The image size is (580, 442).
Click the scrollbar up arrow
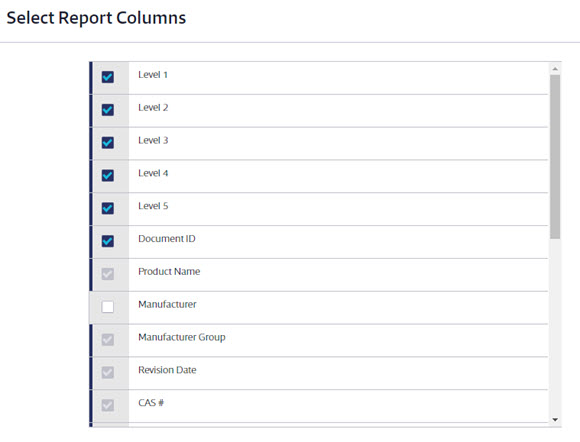pos(555,69)
